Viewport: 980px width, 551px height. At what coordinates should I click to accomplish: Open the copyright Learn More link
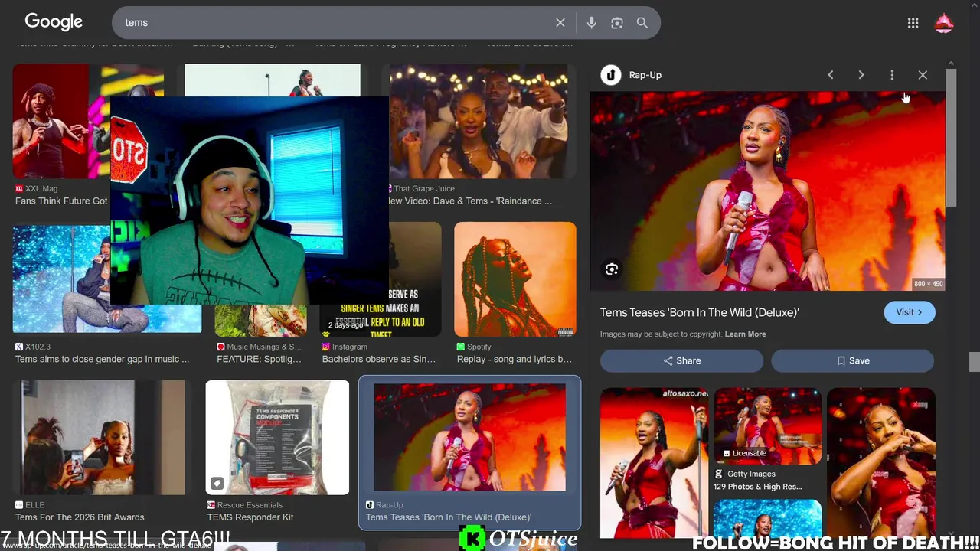click(745, 334)
